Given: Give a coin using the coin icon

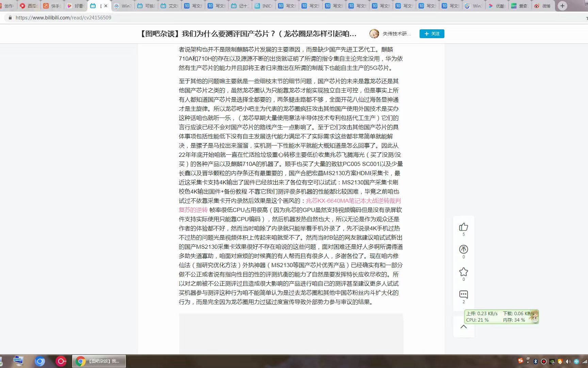Looking at the screenshot, I should click(x=463, y=249).
